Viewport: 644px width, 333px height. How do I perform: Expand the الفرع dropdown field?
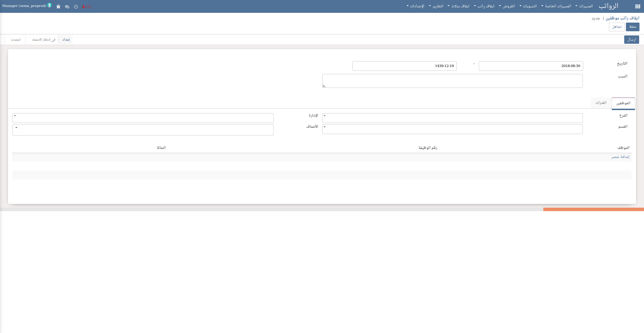pyautogui.click(x=452, y=118)
